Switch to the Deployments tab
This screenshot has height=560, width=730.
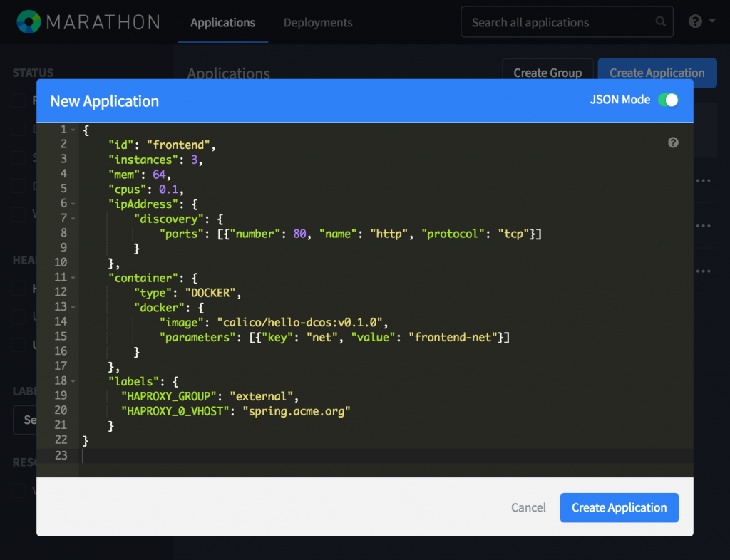point(318,22)
